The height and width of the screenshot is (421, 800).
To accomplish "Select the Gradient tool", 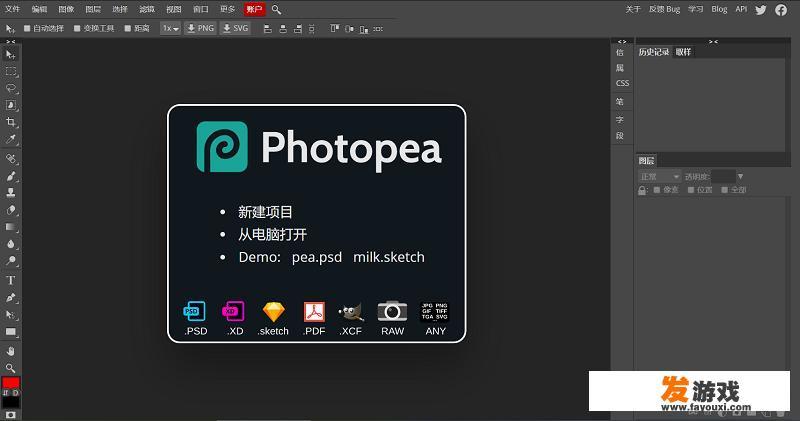I will [x=11, y=227].
